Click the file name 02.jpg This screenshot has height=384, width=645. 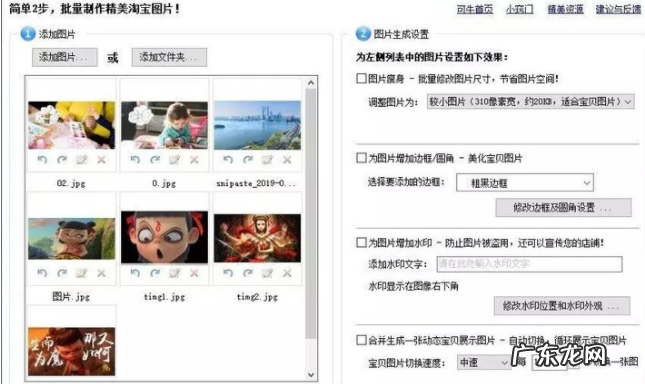tap(71, 183)
